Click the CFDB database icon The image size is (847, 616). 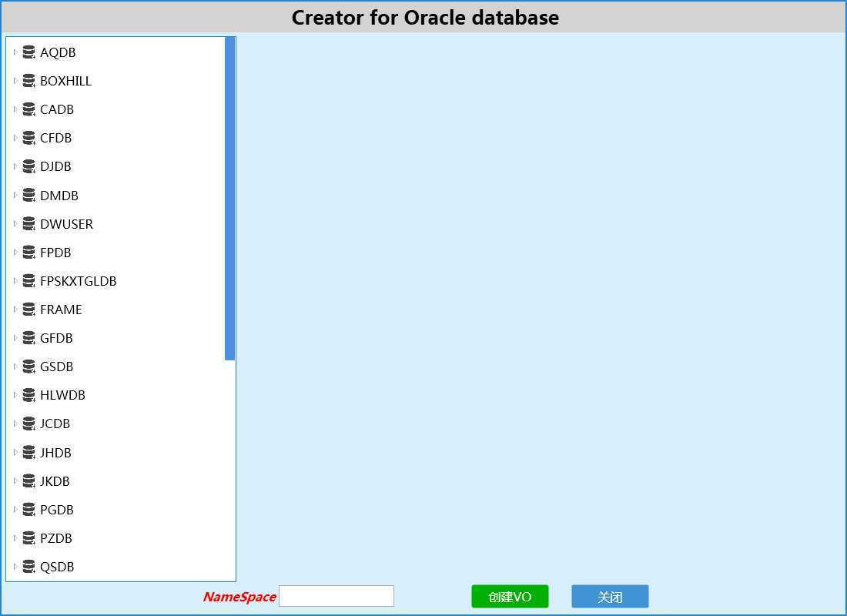tap(28, 139)
